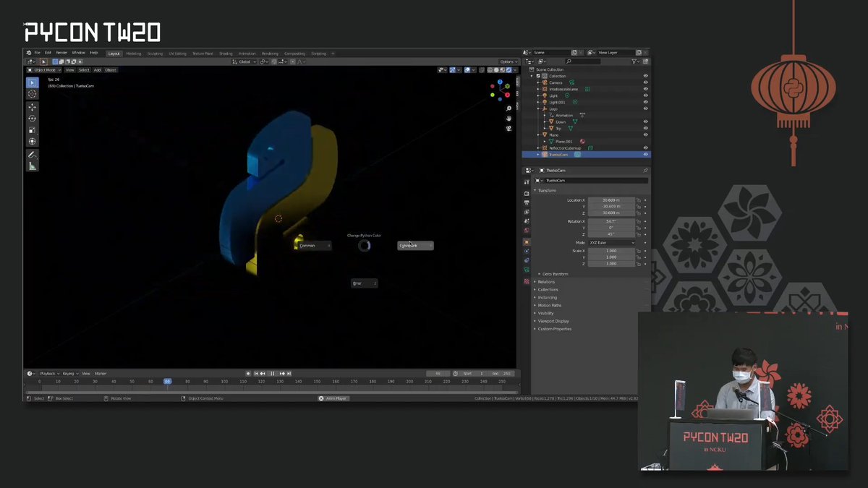Pin the properties editor with pin icon

pyautogui.click(x=645, y=171)
